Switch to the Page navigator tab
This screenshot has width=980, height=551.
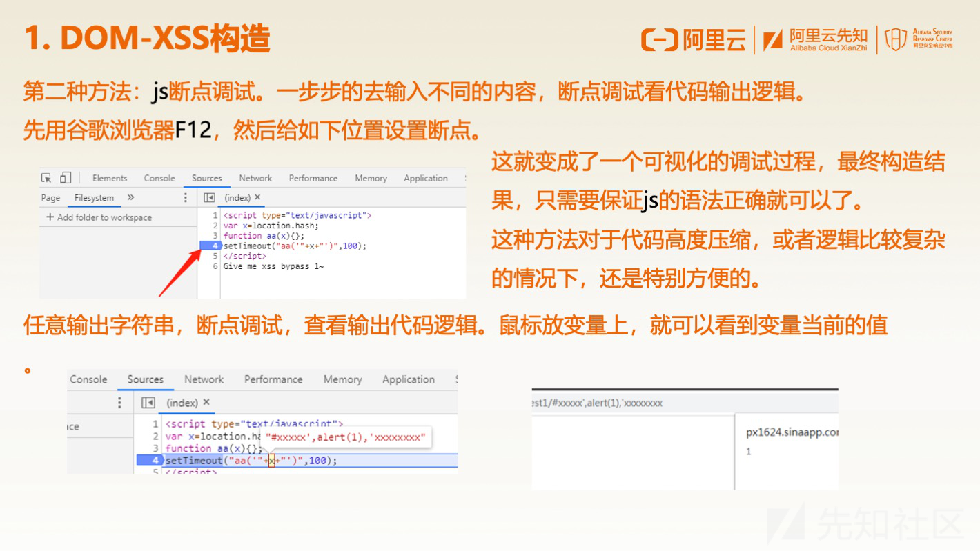coord(50,198)
